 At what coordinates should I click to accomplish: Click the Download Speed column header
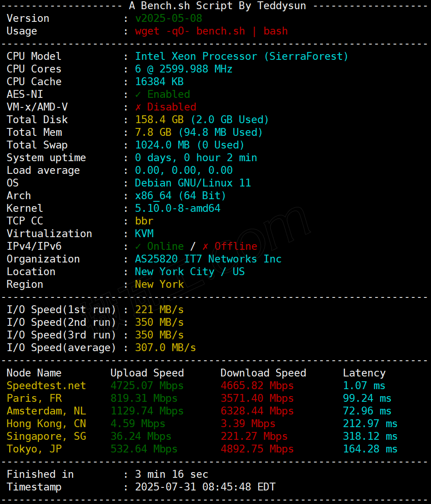coord(263,373)
